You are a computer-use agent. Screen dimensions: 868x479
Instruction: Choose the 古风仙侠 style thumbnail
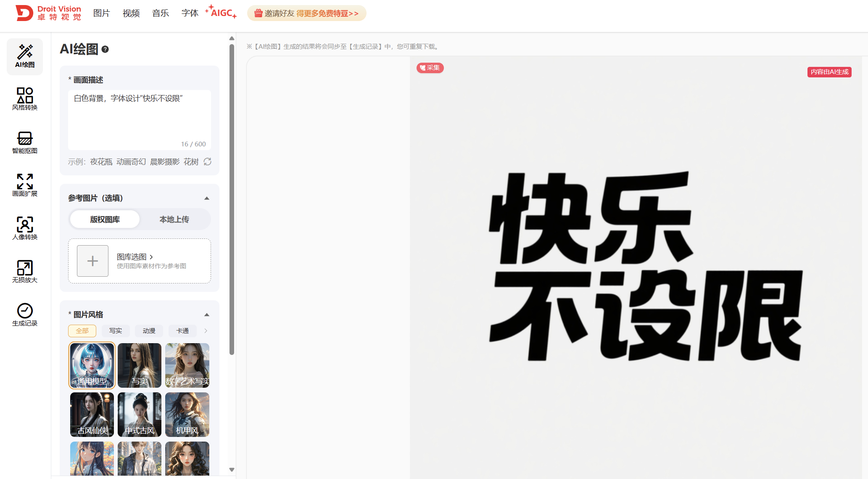(92, 414)
